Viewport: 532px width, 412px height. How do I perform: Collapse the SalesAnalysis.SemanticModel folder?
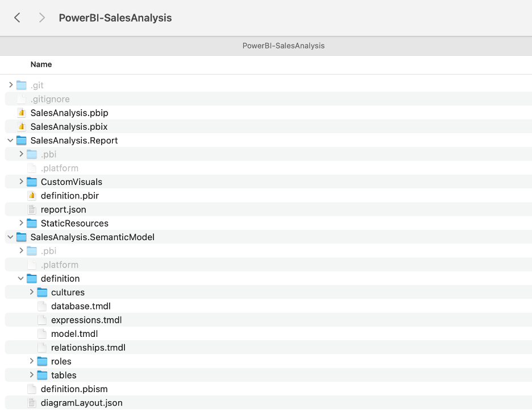coord(11,237)
